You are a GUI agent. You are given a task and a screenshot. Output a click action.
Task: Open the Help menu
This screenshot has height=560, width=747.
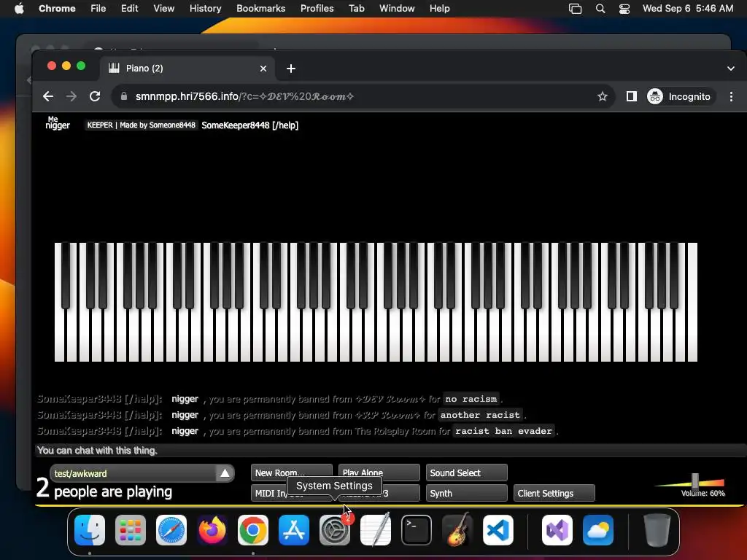[x=439, y=9]
